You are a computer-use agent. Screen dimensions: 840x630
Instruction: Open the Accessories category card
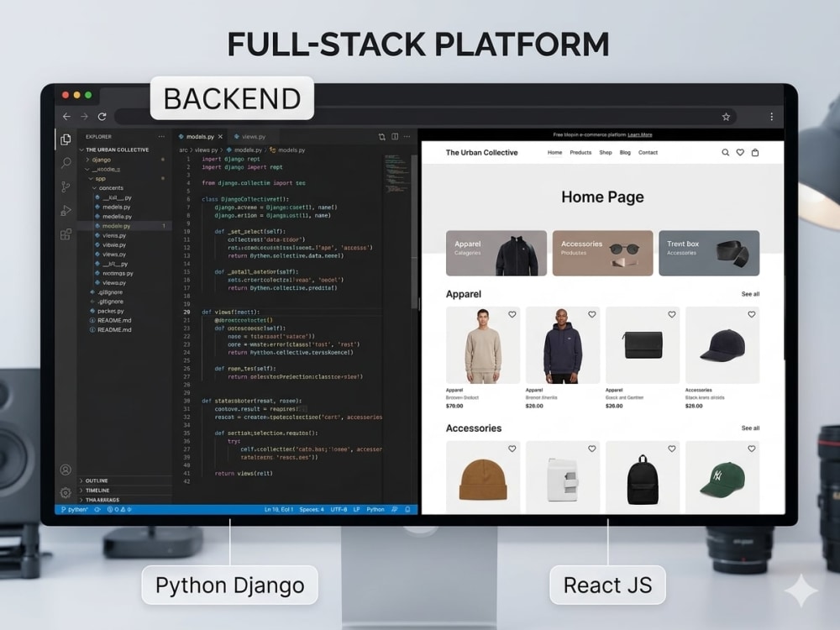[x=602, y=254]
